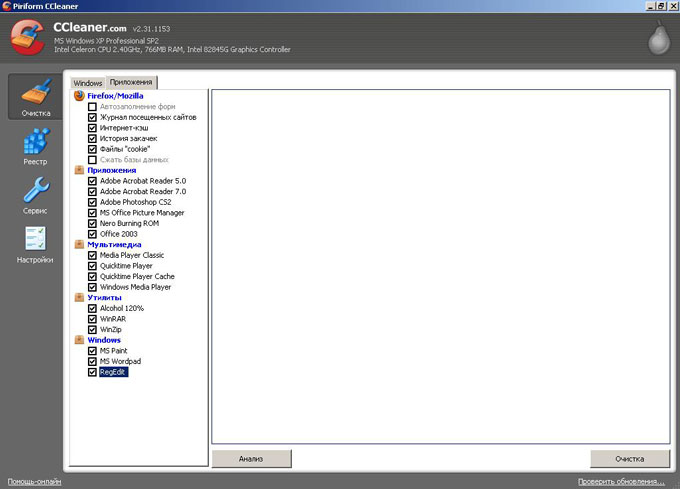Click the Анализ analyze button
The image size is (680, 489).
252,459
